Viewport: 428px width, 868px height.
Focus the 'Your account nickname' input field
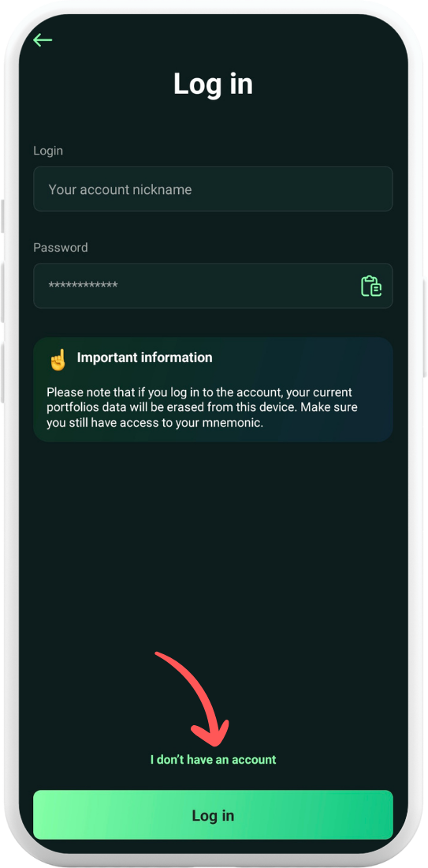point(213,189)
